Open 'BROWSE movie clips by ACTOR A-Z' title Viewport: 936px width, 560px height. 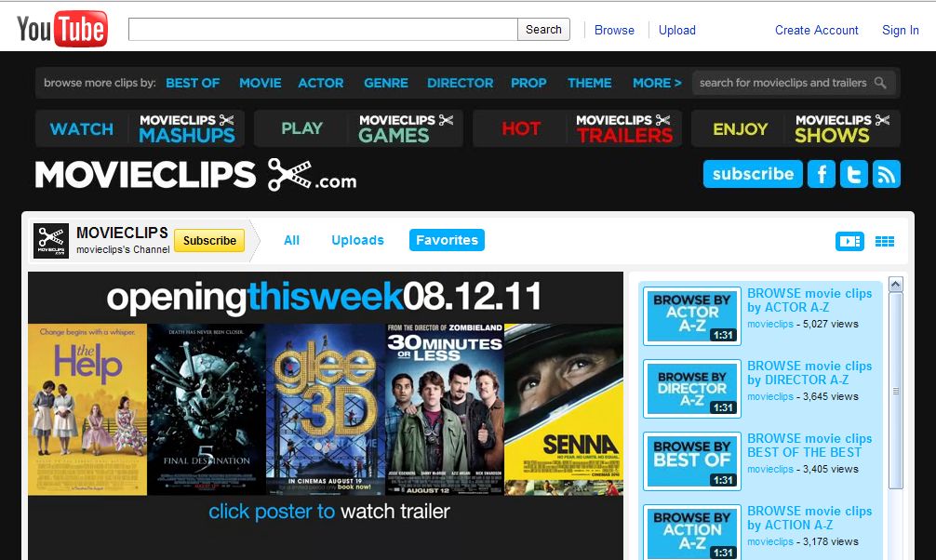click(809, 300)
